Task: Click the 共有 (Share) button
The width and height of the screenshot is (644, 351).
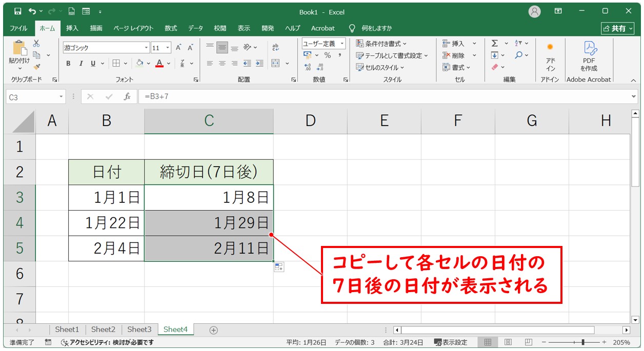Action: coord(617,28)
